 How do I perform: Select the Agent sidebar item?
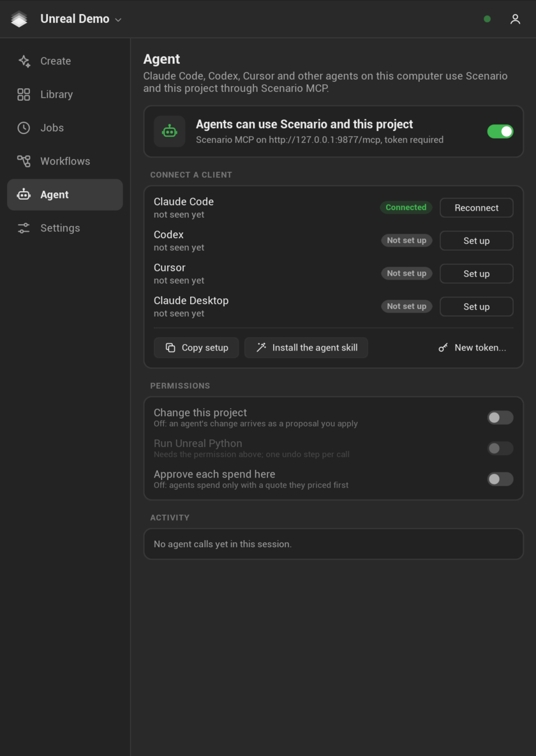(65, 195)
